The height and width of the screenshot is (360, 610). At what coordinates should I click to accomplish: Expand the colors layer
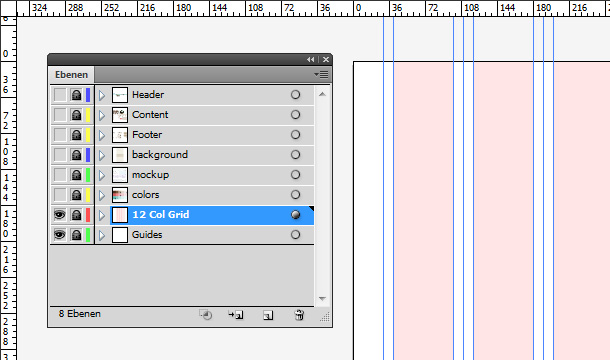102,195
